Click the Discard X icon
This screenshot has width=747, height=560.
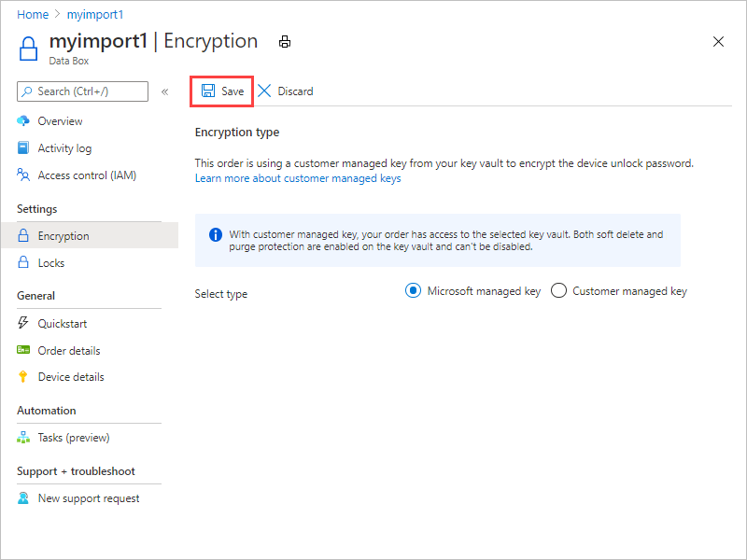click(x=264, y=91)
